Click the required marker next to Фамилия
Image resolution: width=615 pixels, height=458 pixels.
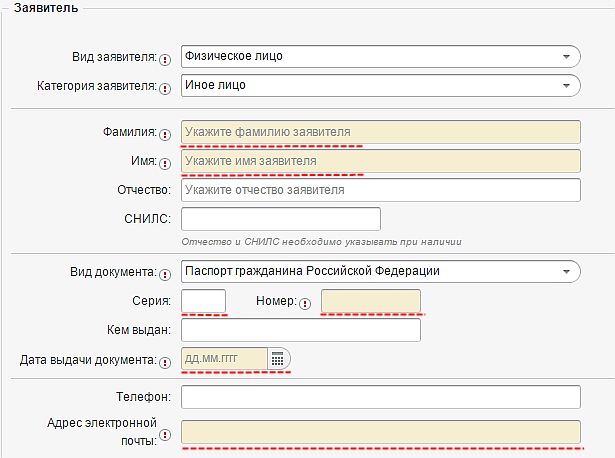[165, 134]
